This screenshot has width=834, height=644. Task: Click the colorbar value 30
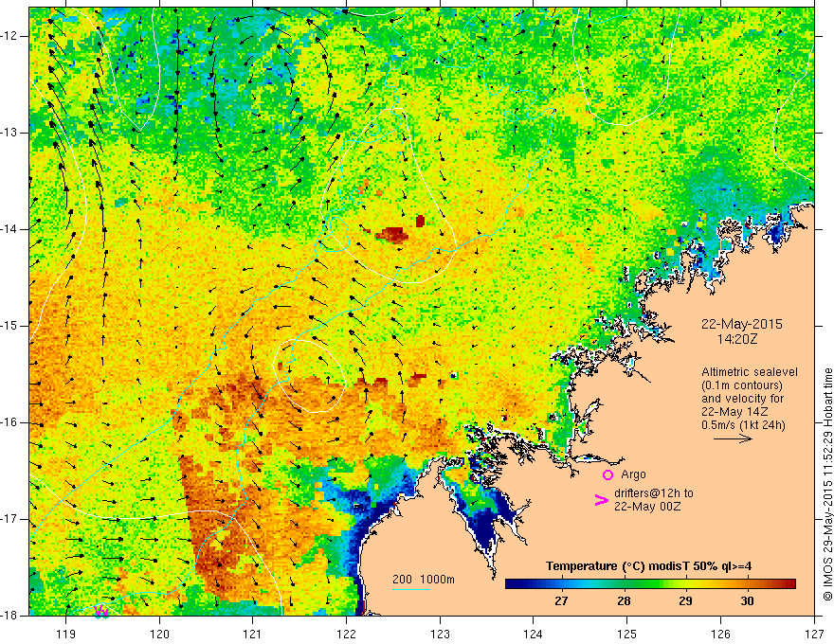click(748, 601)
